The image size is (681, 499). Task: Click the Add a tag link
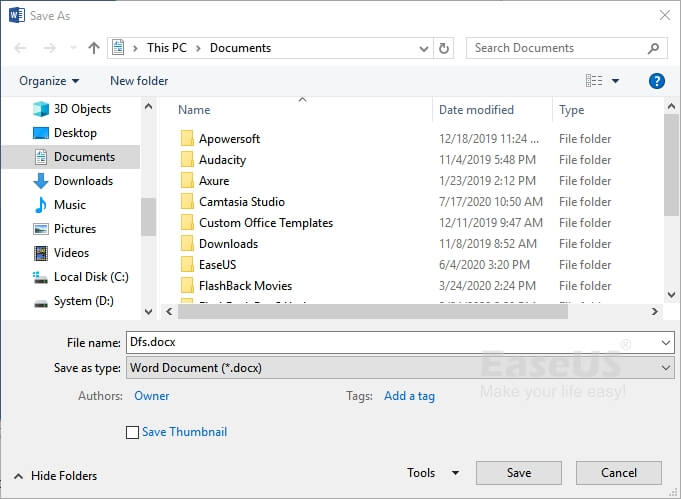pyautogui.click(x=409, y=396)
